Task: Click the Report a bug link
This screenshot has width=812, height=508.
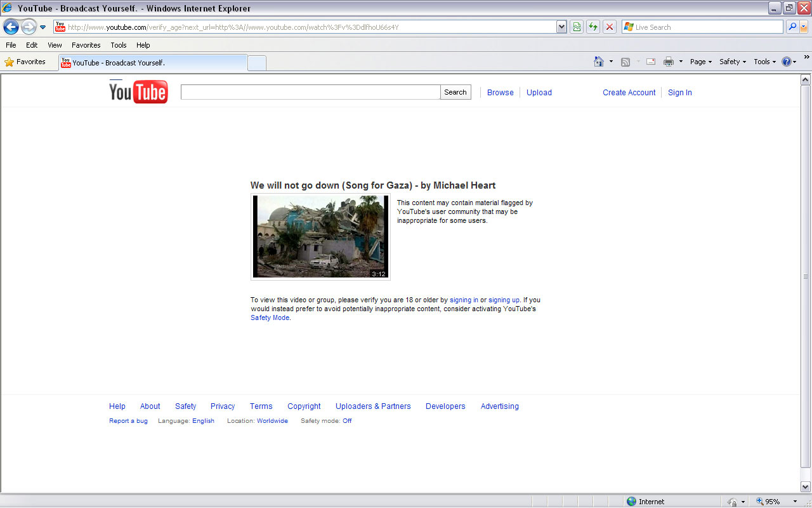Action: pos(128,421)
